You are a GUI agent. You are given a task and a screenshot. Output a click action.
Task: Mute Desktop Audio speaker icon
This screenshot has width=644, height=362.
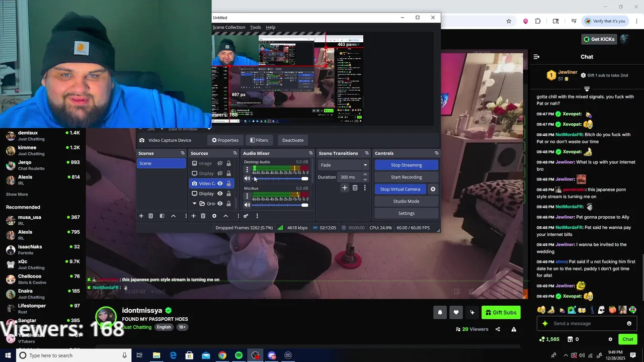[x=247, y=178]
